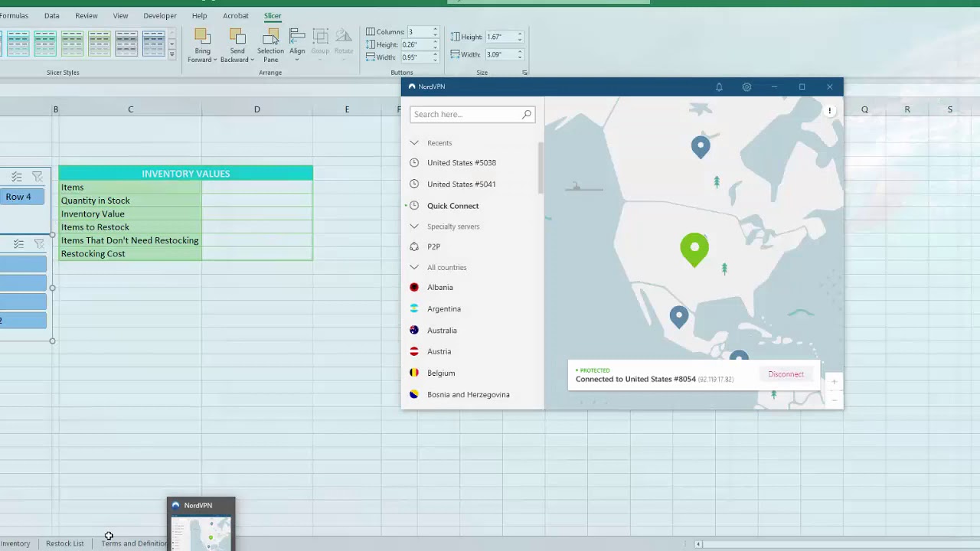This screenshot has height=551, width=980.
Task: Connect to United States #5038
Action: pos(462,162)
